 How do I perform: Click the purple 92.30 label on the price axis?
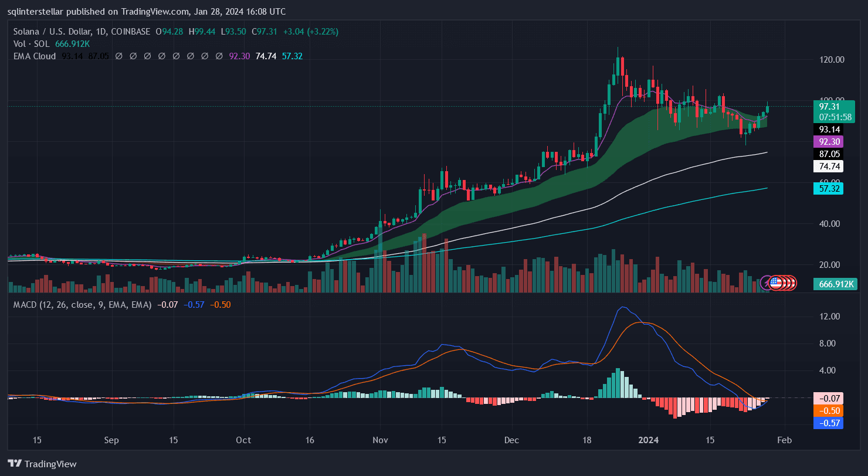[x=828, y=141]
